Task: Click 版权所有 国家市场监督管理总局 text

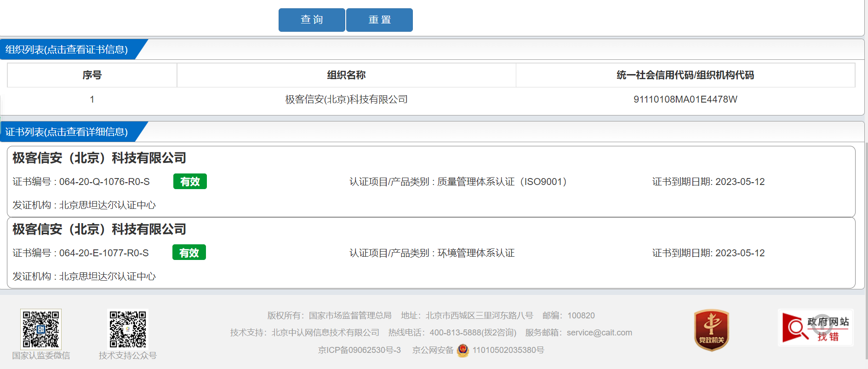Action: click(329, 316)
